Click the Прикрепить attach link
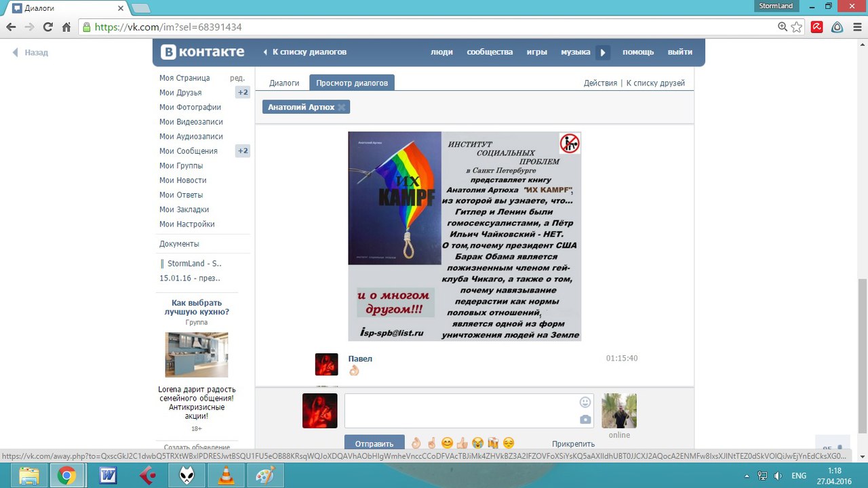The width and height of the screenshot is (868, 488). pos(573,444)
